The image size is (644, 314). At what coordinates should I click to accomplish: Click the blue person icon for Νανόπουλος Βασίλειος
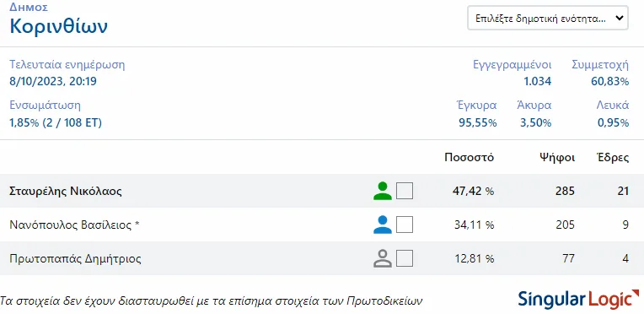point(383,225)
